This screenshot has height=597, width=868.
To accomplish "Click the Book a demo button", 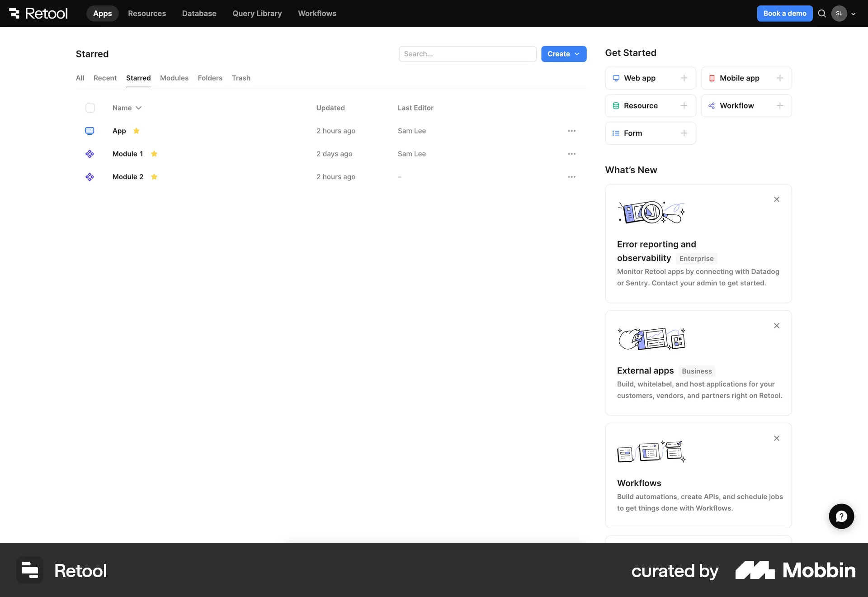I will (x=784, y=13).
